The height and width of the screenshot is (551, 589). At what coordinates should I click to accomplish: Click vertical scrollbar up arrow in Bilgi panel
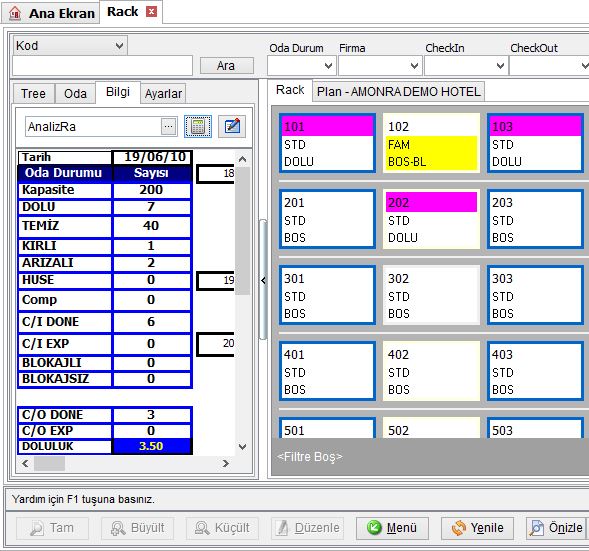click(242, 159)
